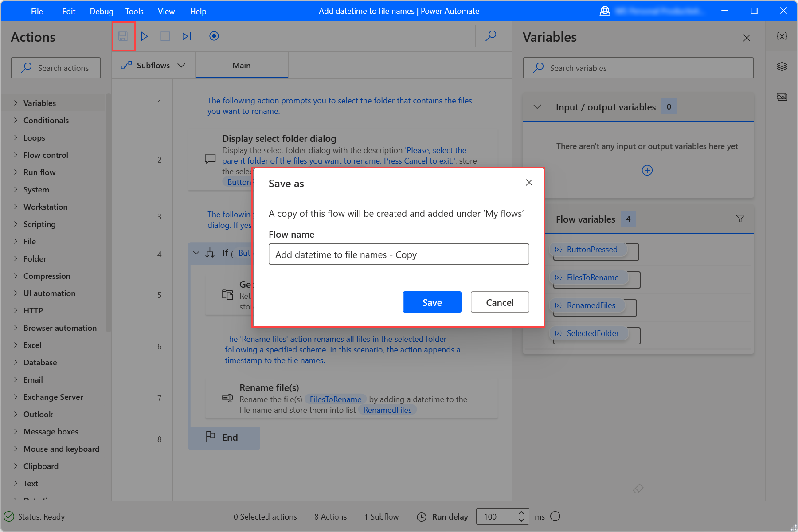Save the flow using toolbar icon

click(x=123, y=36)
